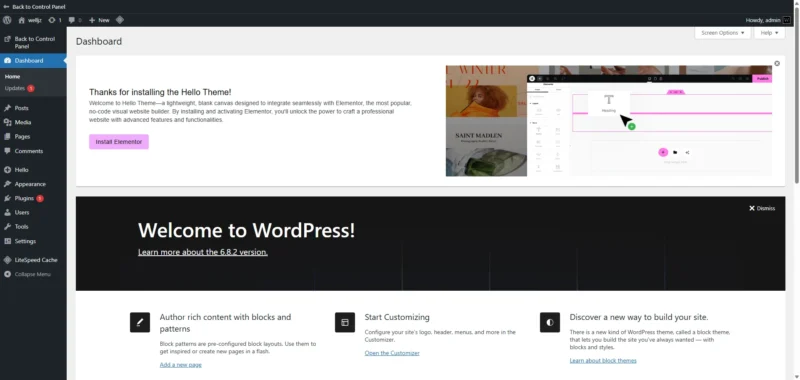Click 'Learn about block themes' link
This screenshot has width=800, height=380.
point(603,361)
